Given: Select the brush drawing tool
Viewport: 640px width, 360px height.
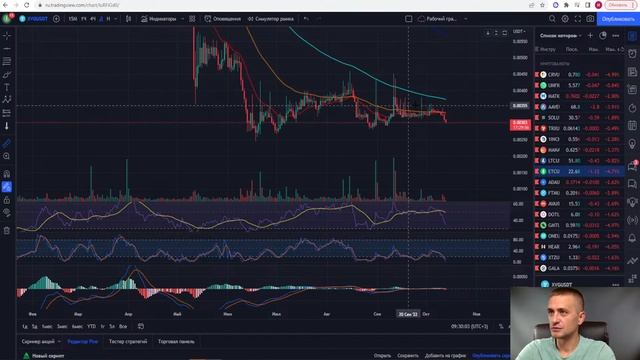Looking at the screenshot, I should click(7, 74).
